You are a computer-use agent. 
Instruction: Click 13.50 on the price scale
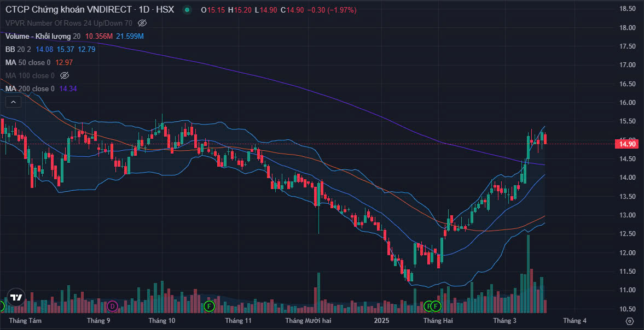coord(628,196)
